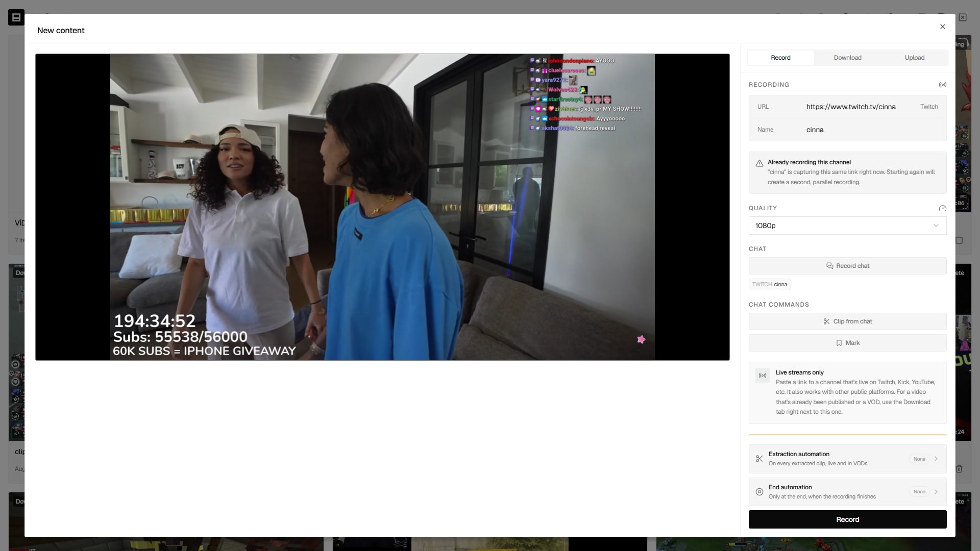Viewport: 980px width, 551px height.
Task: Click the pink star icon in the video
Action: [x=641, y=339]
